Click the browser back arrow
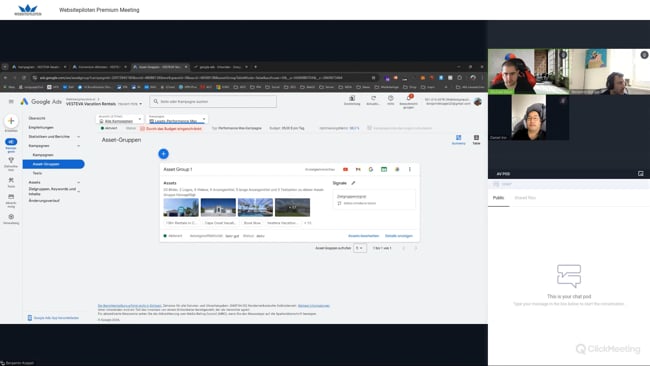Viewport: 650px width, 366px height. [x=5, y=78]
